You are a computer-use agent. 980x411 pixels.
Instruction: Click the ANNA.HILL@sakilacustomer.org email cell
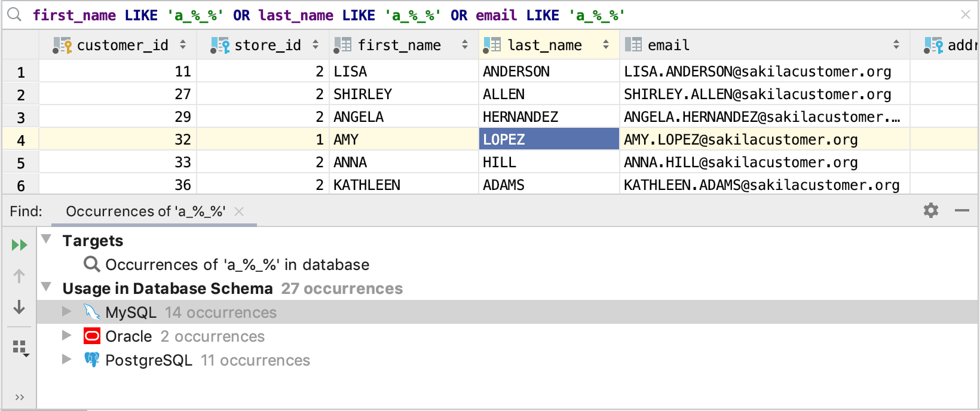coord(765,162)
